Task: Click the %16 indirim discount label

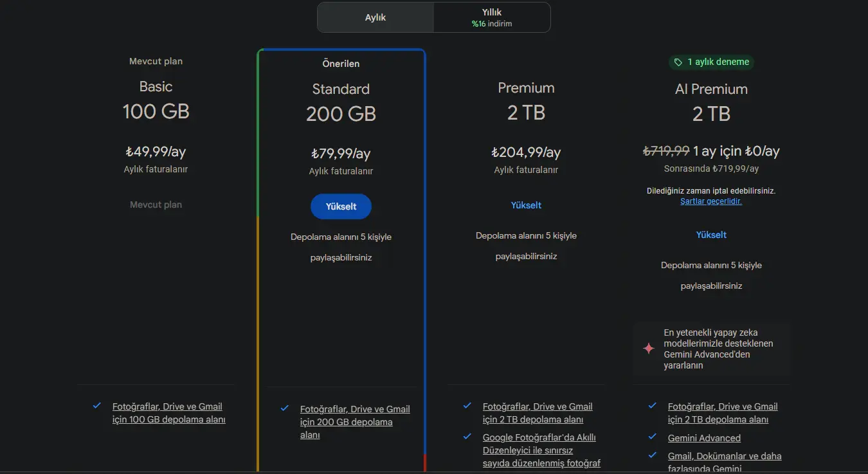Action: pos(492,24)
